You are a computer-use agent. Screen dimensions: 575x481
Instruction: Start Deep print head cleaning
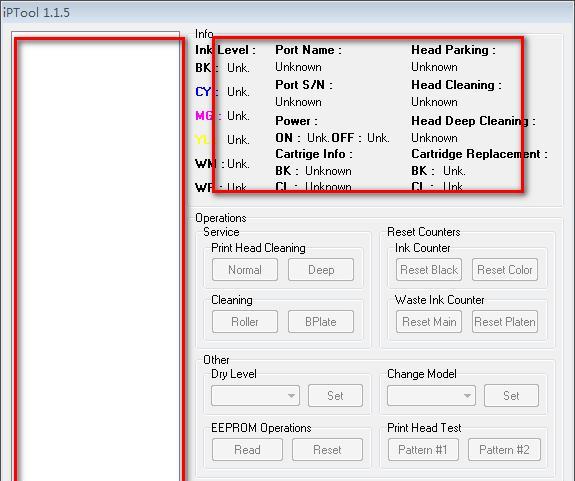(321, 270)
